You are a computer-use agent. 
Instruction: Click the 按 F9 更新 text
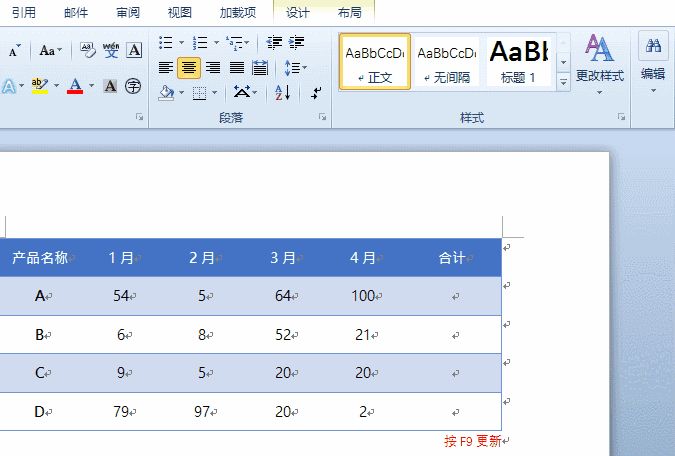point(473,441)
